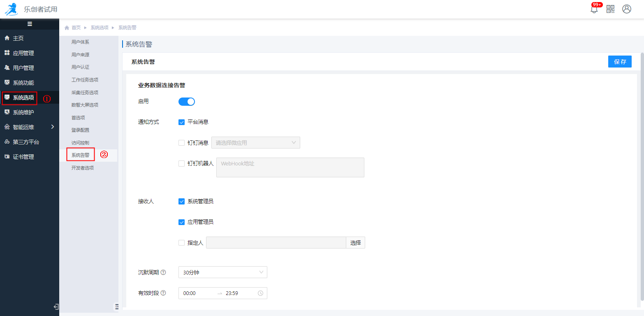This screenshot has height=316, width=644.
Task: Uncheck the 平台消息 checkbox
Action: click(x=181, y=122)
